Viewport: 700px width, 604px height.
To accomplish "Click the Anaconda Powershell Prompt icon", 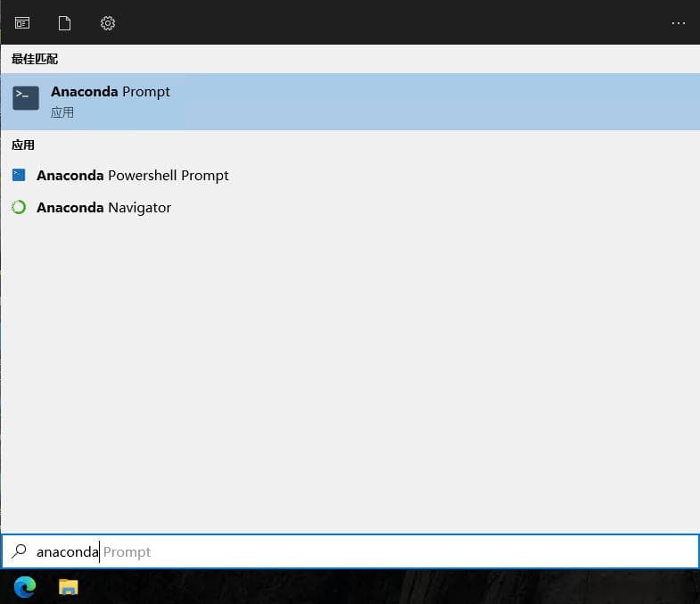I will tap(19, 175).
